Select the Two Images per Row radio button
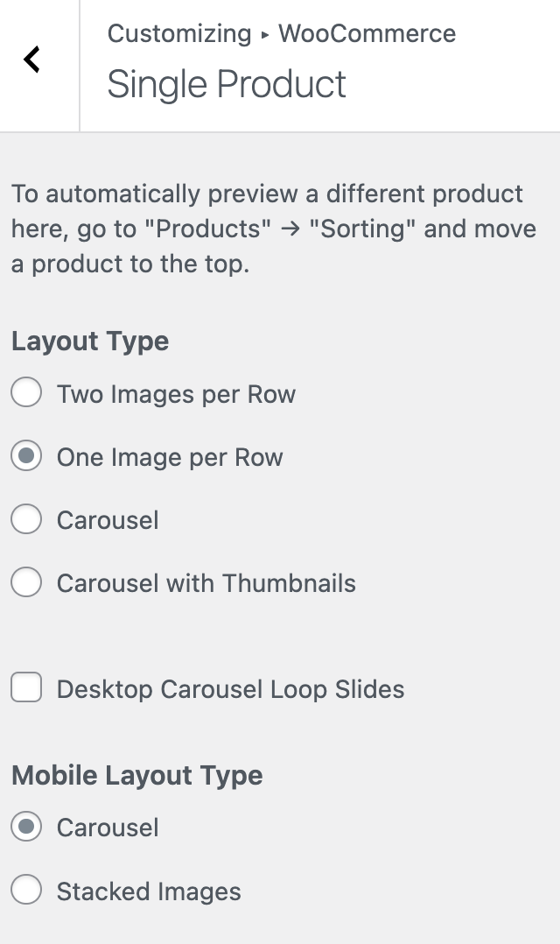 26,394
